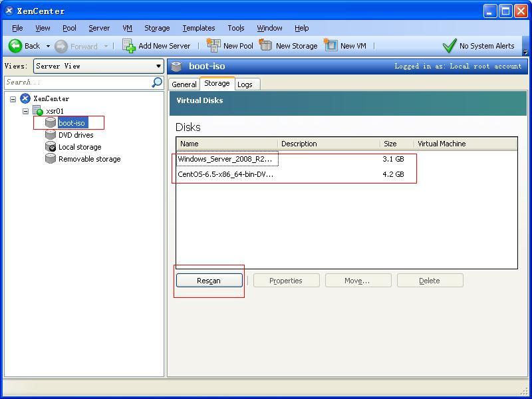Click the boot-iso header storage icon
This screenshot has width=532, height=399.
click(176, 66)
